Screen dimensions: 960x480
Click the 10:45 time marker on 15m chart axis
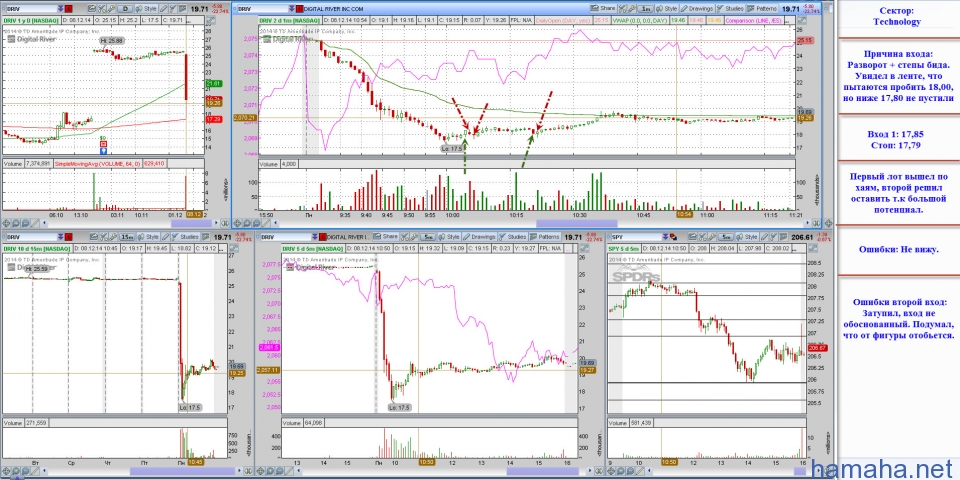[196, 462]
